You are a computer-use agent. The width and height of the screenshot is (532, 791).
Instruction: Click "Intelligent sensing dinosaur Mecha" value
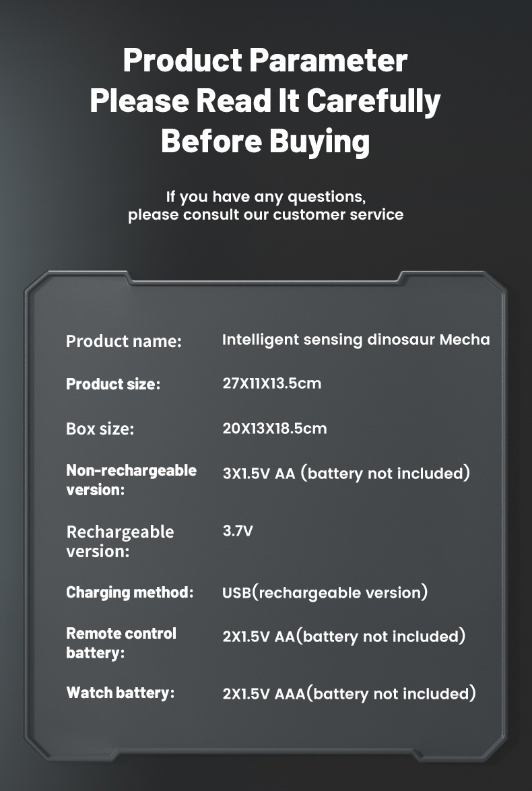point(356,340)
